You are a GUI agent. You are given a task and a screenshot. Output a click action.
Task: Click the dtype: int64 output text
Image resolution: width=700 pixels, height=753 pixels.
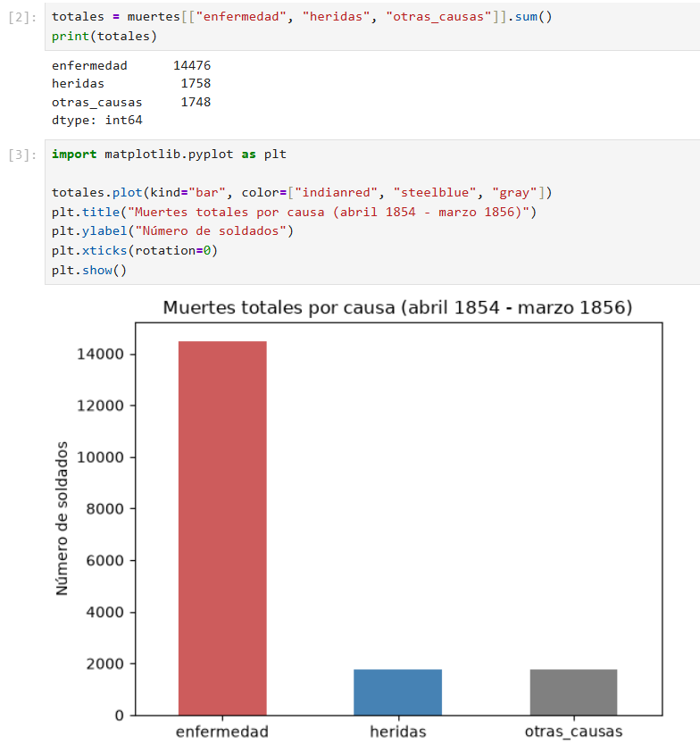(97, 120)
